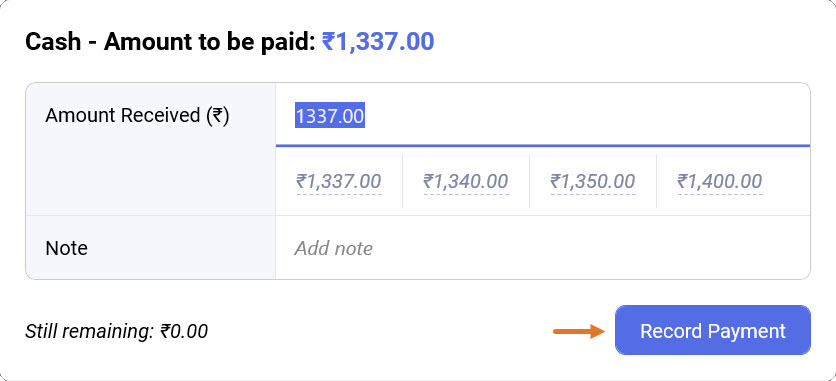This screenshot has height=381, width=836.
Task: Select the ₹1,337.00 quick amount suggestion
Action: pos(339,182)
